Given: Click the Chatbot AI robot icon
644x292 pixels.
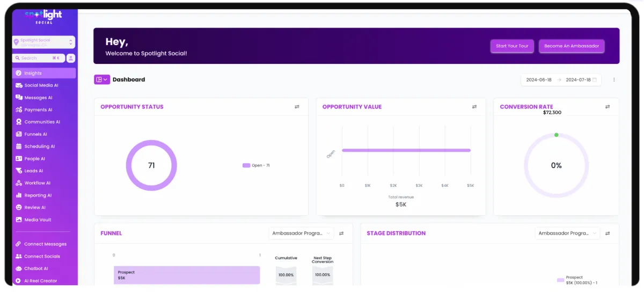Looking at the screenshot, I should (x=19, y=268).
